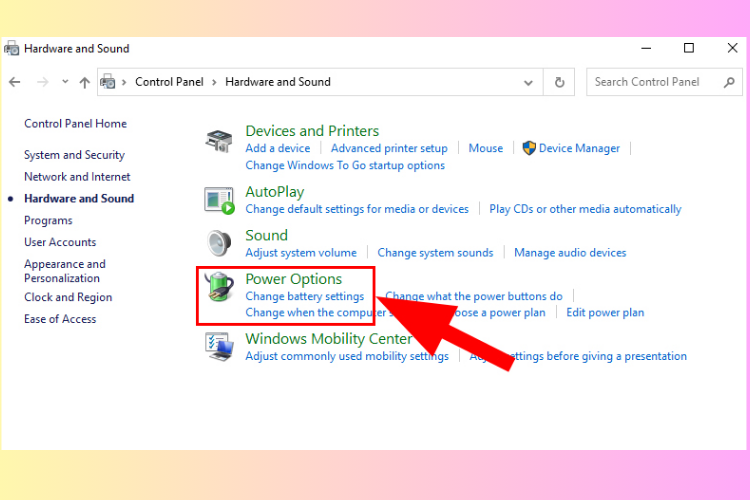
Task: Adjust commonly used mobility settings
Action: [x=347, y=356]
